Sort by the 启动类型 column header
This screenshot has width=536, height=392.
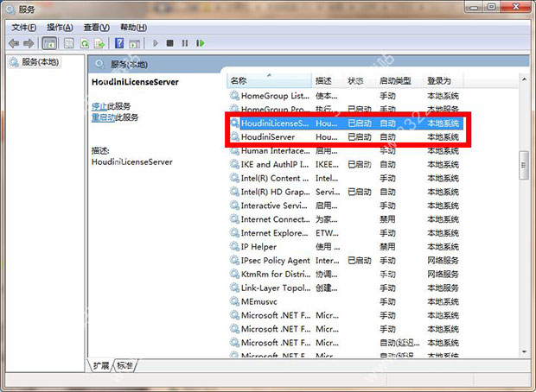coord(399,80)
